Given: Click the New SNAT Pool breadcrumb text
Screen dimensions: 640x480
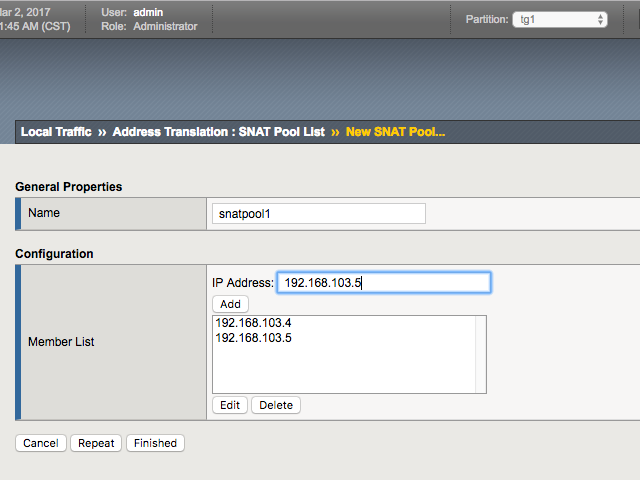Looking at the screenshot, I should coord(395,132).
